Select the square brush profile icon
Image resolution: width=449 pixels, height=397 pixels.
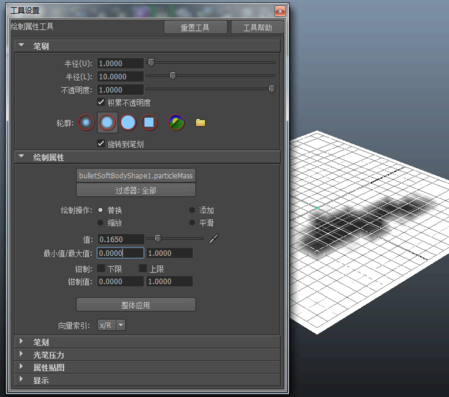(149, 122)
